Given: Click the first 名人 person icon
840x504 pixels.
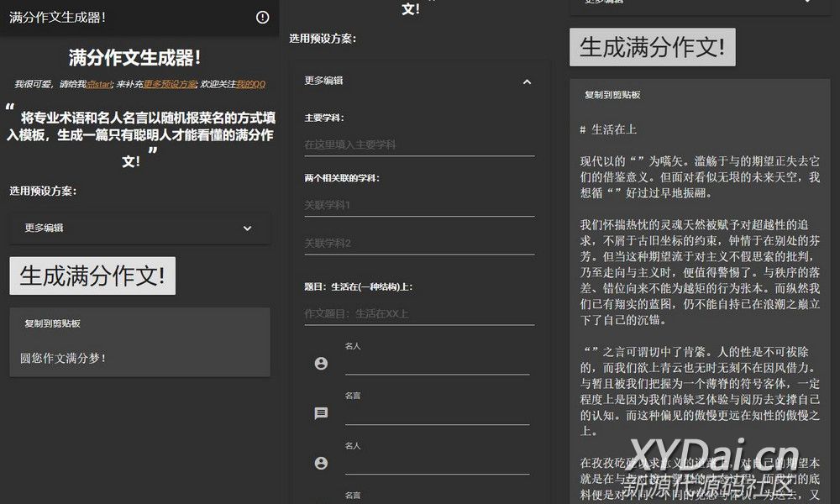Looking at the screenshot, I should coord(321,364).
